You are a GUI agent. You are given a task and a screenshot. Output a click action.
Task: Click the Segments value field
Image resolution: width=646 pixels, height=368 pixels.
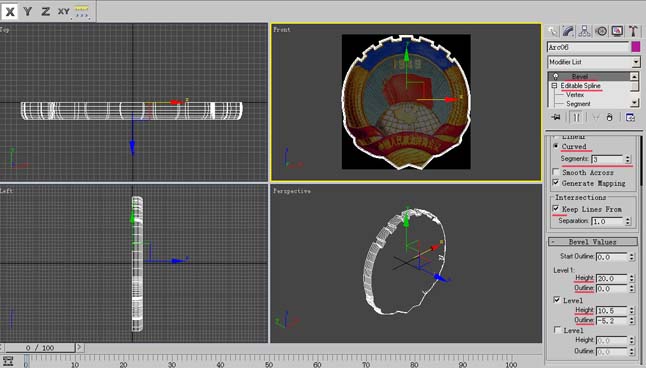pyautogui.click(x=607, y=159)
